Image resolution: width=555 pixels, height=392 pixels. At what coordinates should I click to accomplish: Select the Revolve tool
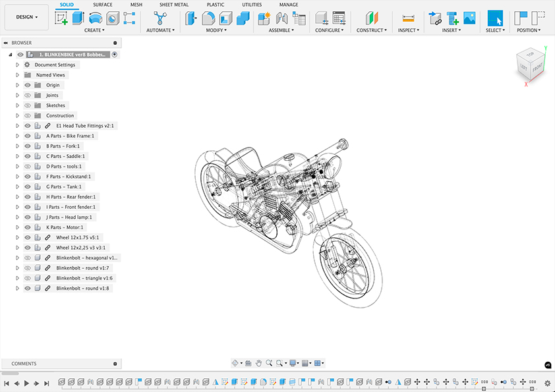[x=95, y=18]
